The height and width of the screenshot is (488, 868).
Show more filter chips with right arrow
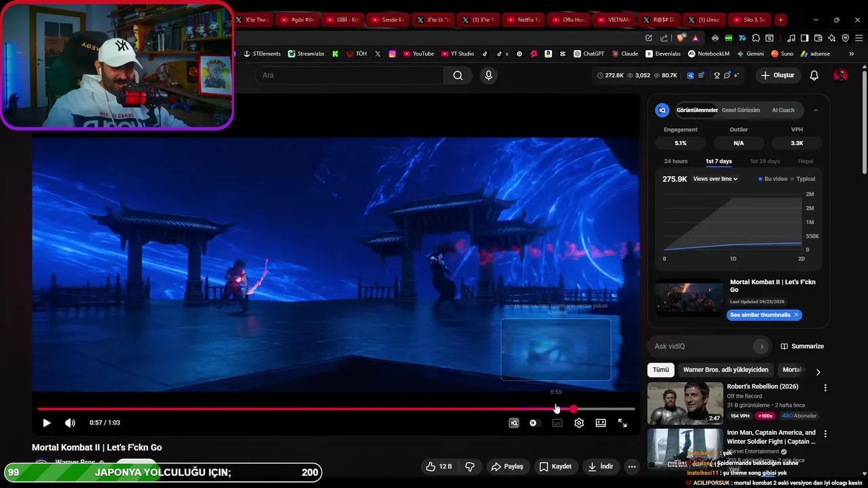[818, 371]
